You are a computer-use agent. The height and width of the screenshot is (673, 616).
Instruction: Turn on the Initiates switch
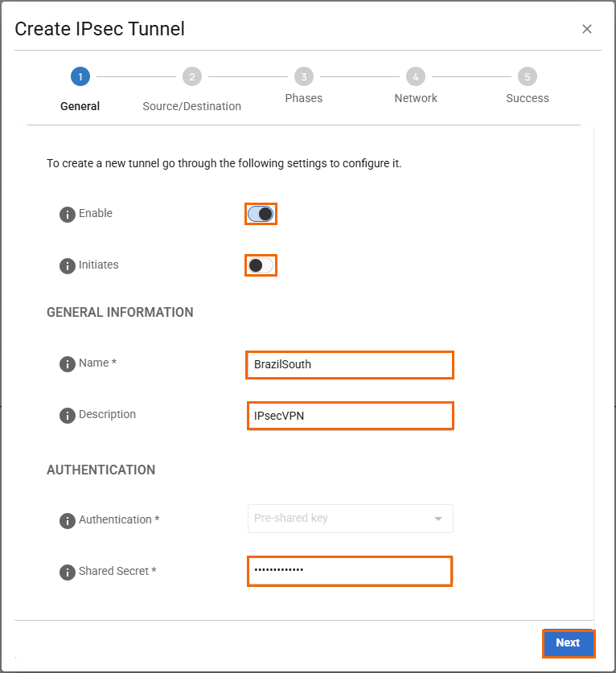[261, 265]
